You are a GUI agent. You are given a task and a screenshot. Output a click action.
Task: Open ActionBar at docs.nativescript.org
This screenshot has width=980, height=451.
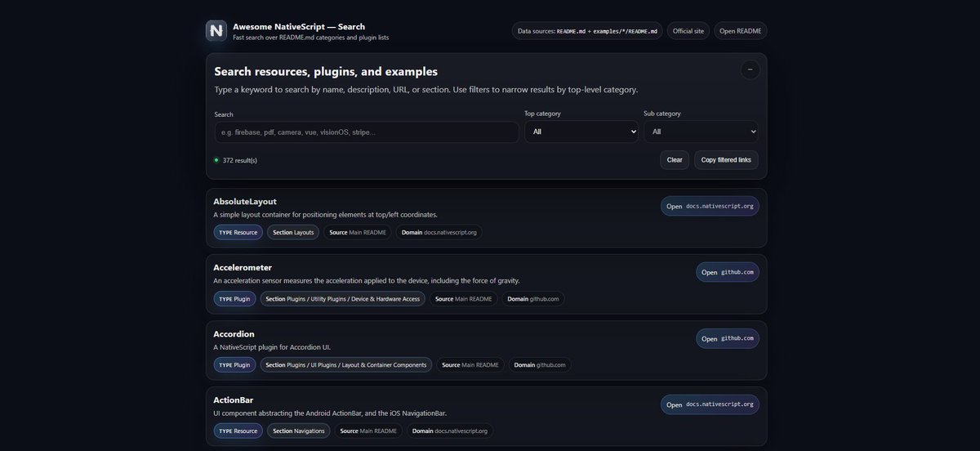pos(710,404)
